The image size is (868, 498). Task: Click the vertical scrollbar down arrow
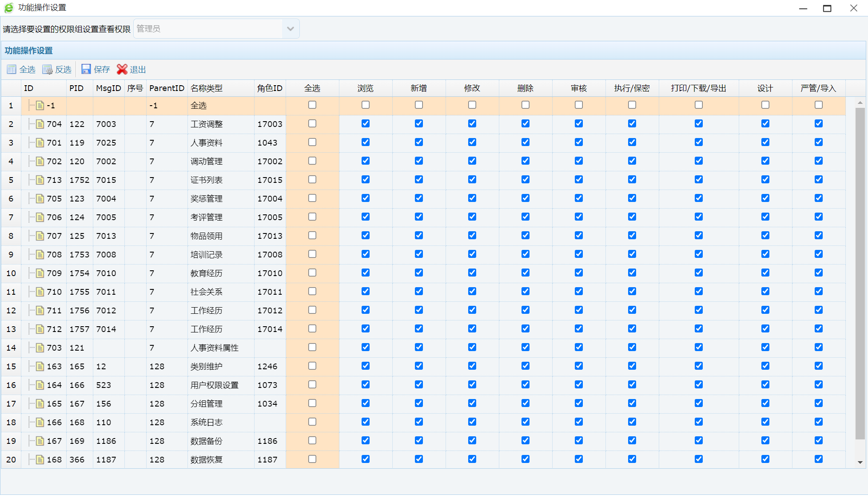860,462
